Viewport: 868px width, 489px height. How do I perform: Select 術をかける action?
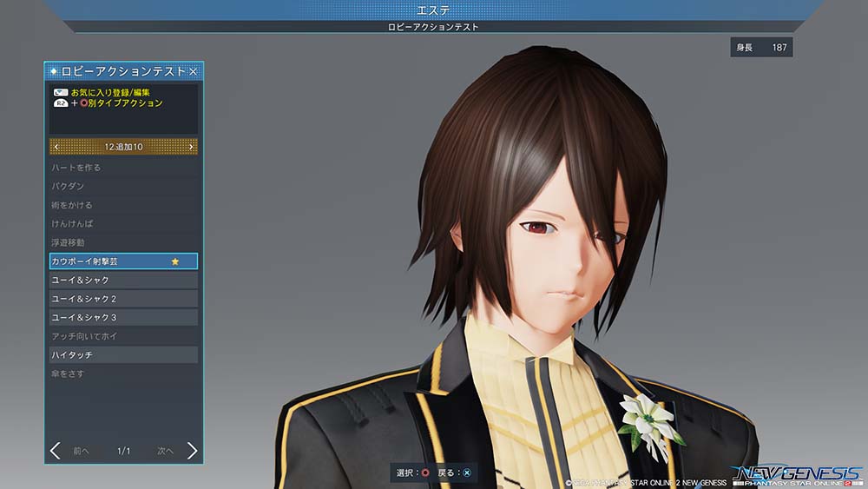(123, 205)
